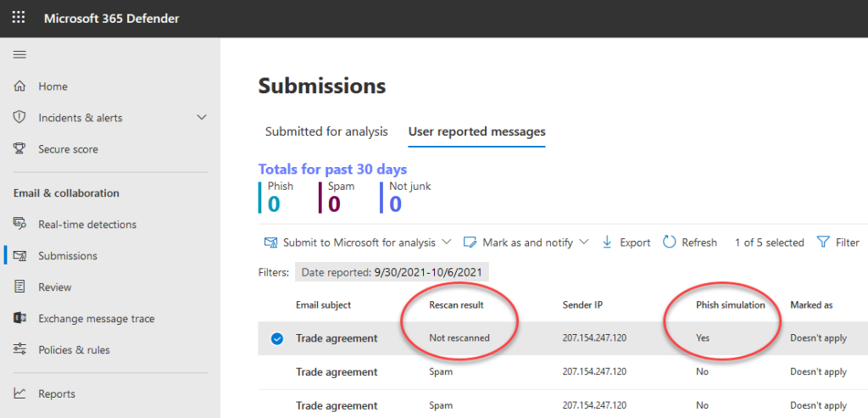Click the Exchange message trace icon
Viewport: 868px width, 418px height.
19,319
